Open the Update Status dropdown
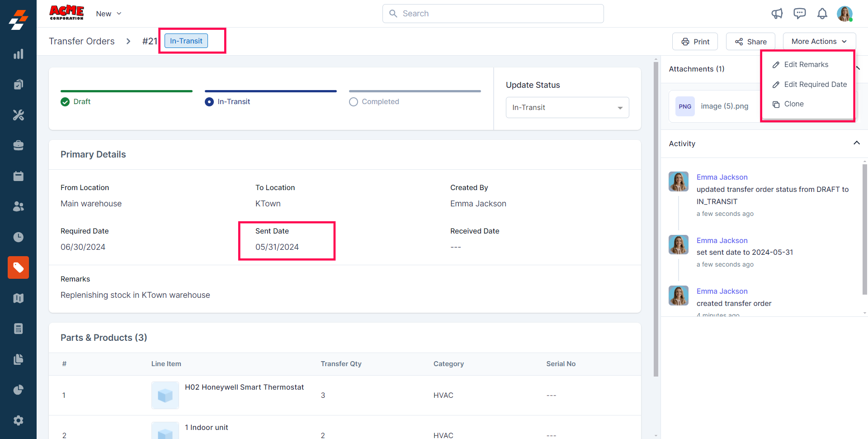This screenshot has height=439, width=868. tap(567, 108)
